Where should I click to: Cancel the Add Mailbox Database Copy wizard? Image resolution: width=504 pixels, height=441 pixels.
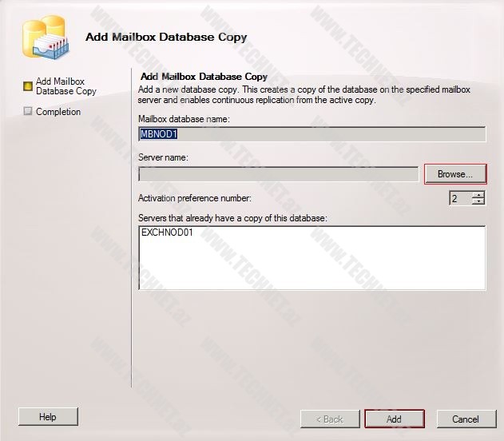[x=465, y=419]
